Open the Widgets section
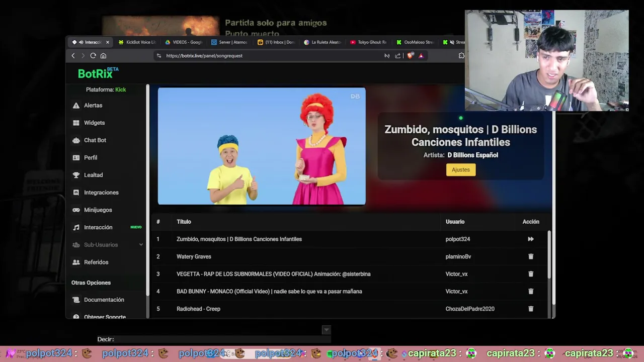The image size is (644, 362). [94, 123]
